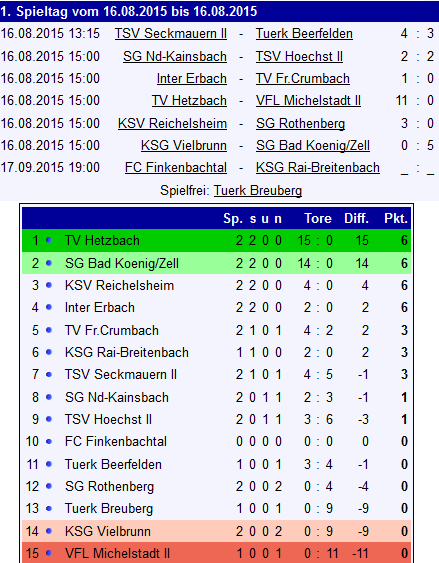Screen dimensions: 439x563
Task: Click the Pkt. column header
Action: [396, 218]
